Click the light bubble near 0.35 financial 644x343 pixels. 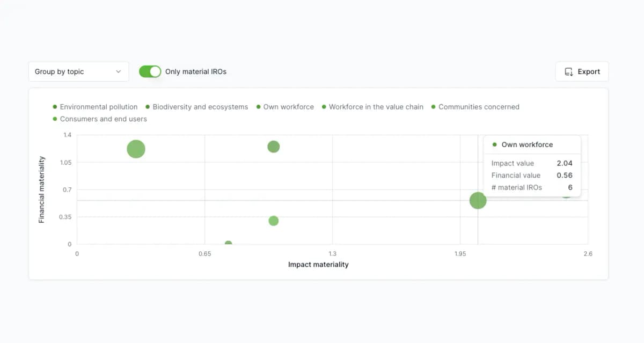(x=274, y=221)
